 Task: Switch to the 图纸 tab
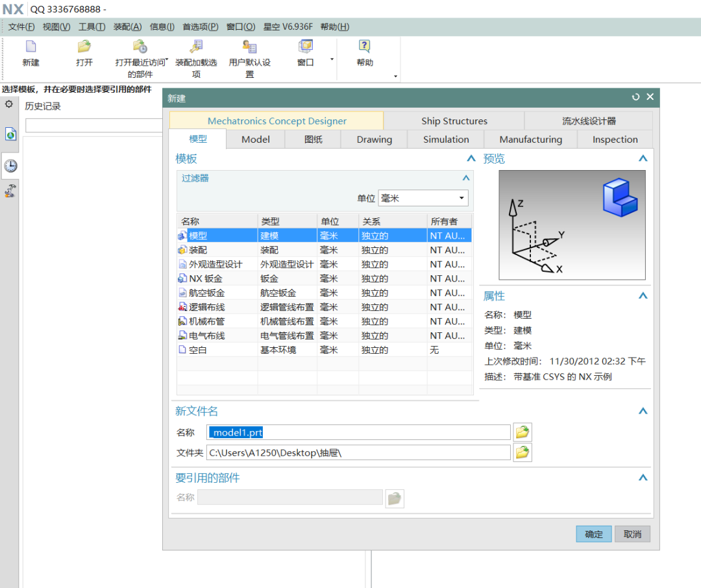(313, 140)
